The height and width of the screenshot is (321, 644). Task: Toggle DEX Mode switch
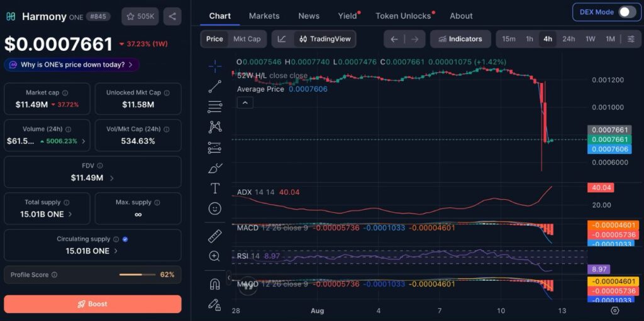(627, 12)
